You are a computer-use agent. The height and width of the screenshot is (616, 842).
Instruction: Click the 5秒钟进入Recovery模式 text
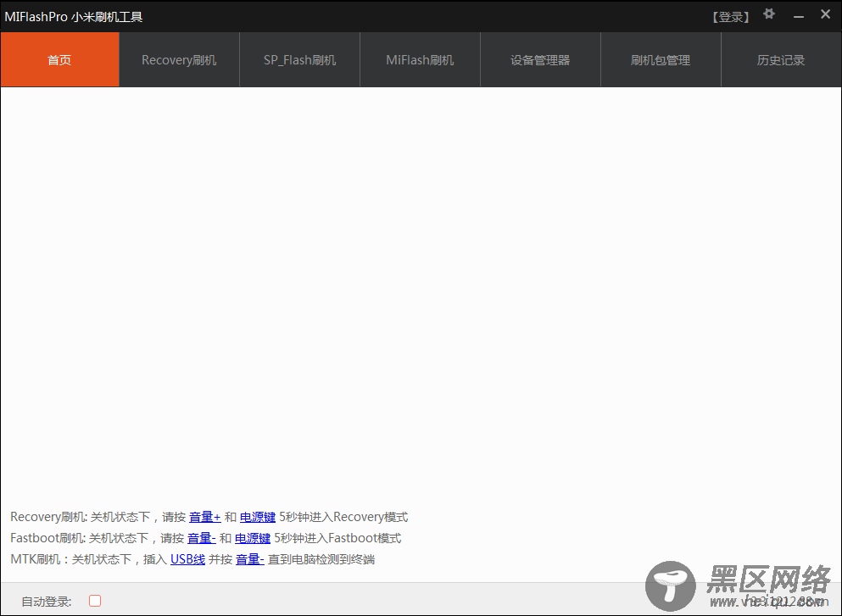343,517
